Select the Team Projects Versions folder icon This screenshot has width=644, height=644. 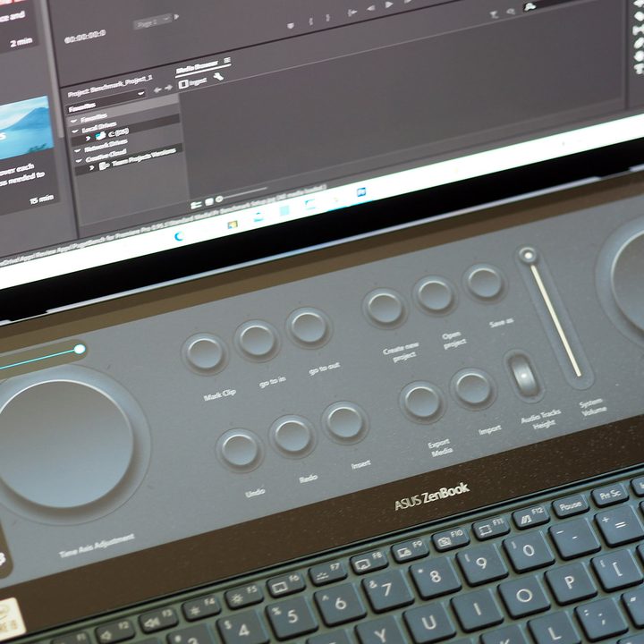tap(105, 165)
